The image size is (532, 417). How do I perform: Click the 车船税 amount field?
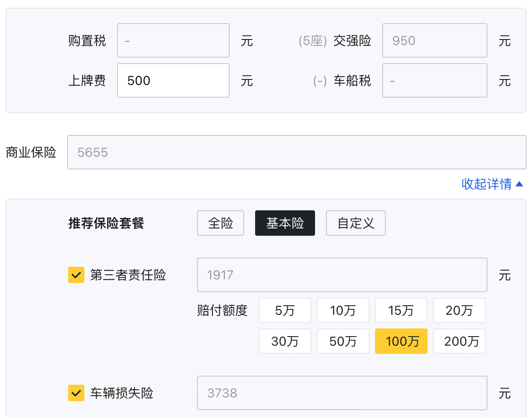click(435, 80)
